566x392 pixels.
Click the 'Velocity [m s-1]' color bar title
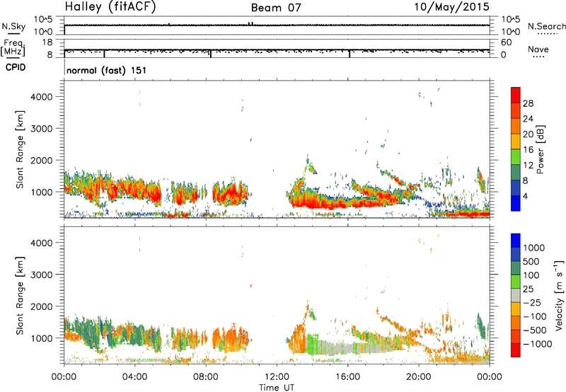point(559,295)
